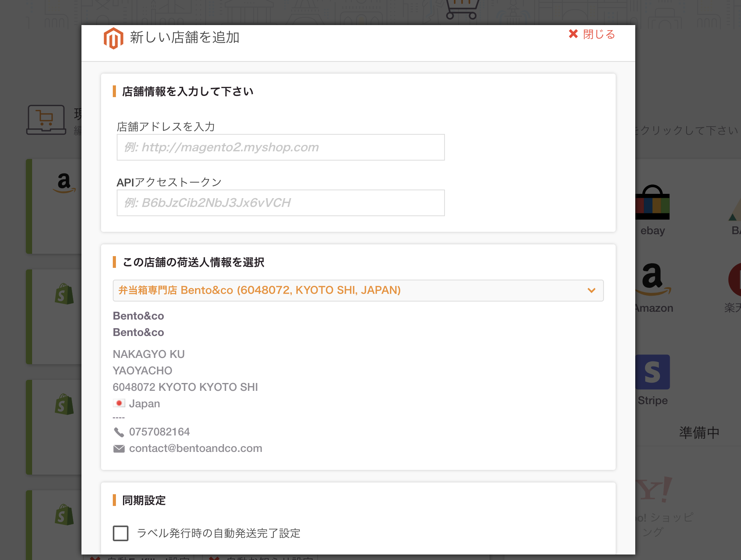Screen dimensions: 741x560
Task: Open the shipper dropdown 弁当箱専門店 Bento&co
Action: pyautogui.click(x=358, y=291)
